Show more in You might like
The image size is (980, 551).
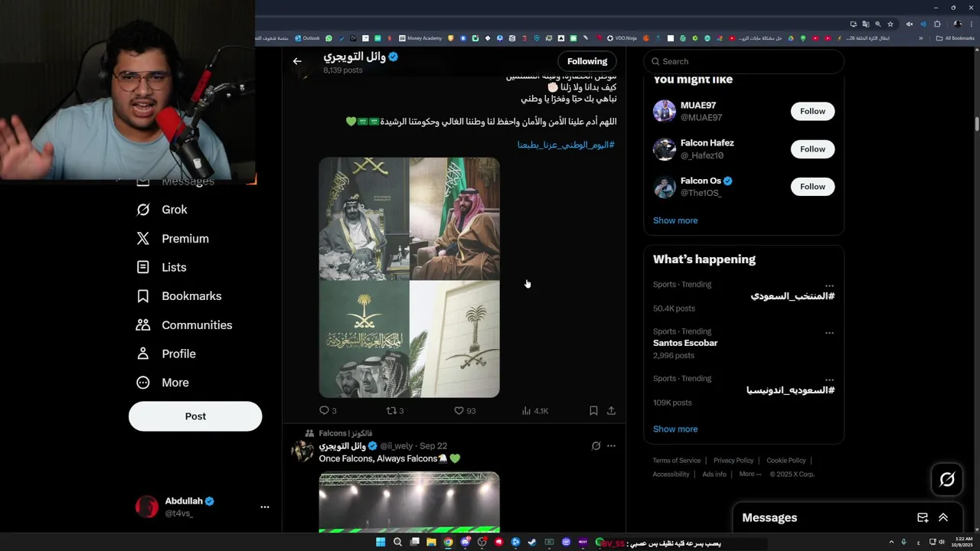tap(675, 220)
